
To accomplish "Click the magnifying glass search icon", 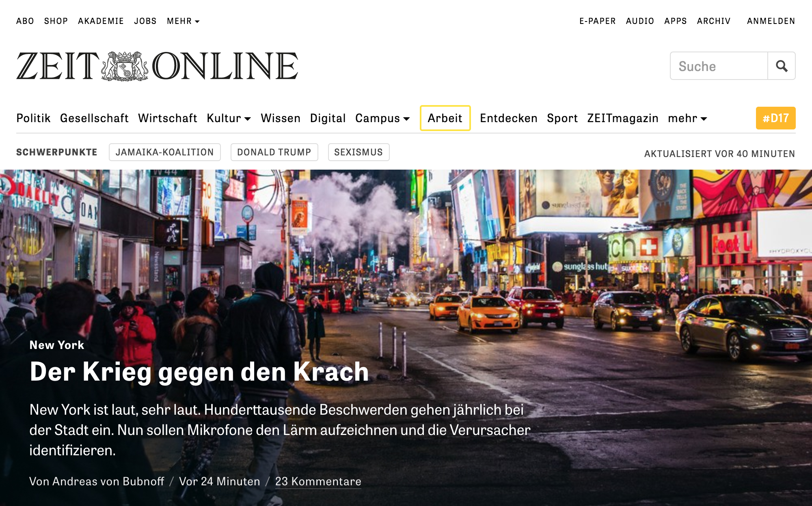I will 782,66.
